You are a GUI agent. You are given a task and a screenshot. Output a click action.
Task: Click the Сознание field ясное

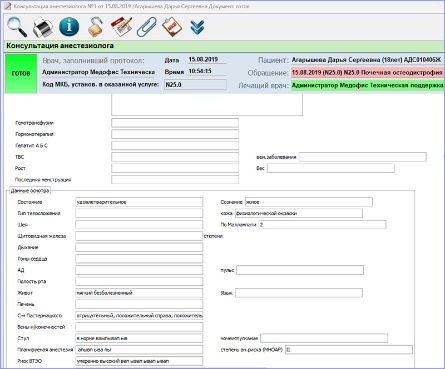click(x=309, y=202)
